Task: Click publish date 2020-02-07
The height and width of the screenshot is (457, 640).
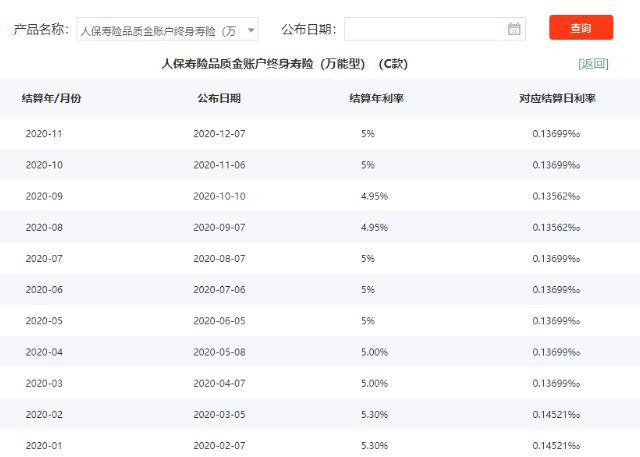Action: click(219, 446)
